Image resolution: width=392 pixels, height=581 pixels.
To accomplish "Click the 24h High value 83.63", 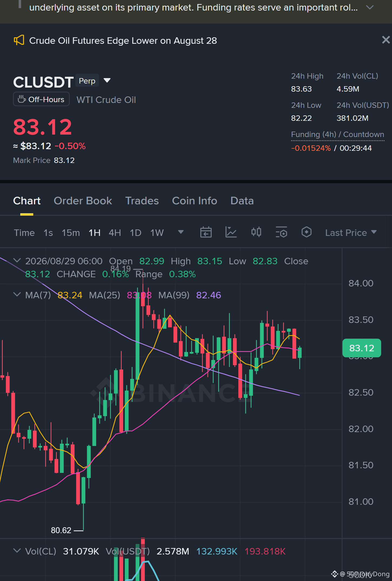I will [x=301, y=89].
